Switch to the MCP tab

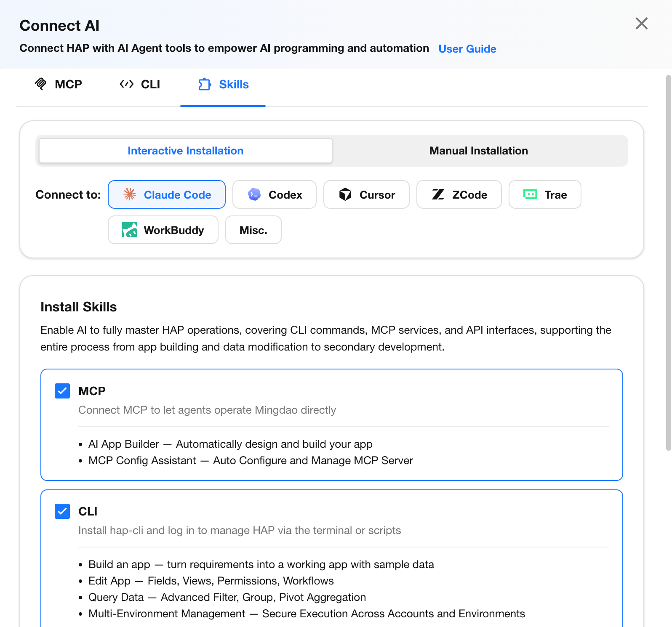click(x=59, y=85)
